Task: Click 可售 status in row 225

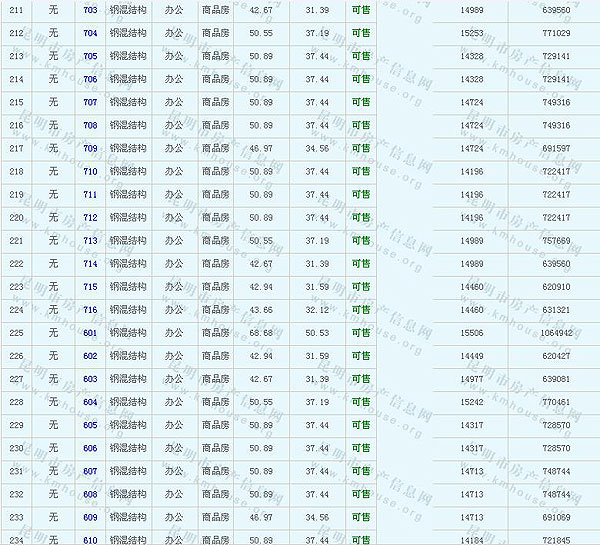Action: tap(361, 332)
